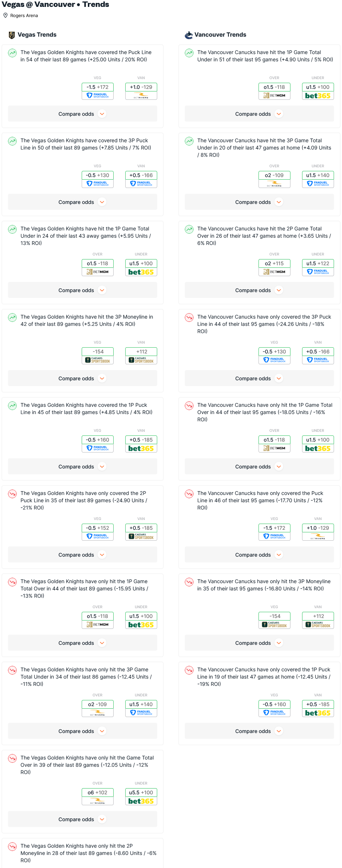Click the Rogers Arena location pin icon
Screen dimensions: 342x868
tap(5, 15)
